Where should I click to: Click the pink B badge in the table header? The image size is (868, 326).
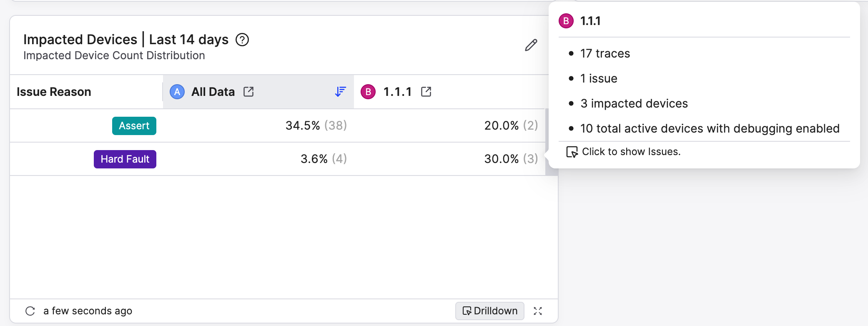tap(368, 92)
